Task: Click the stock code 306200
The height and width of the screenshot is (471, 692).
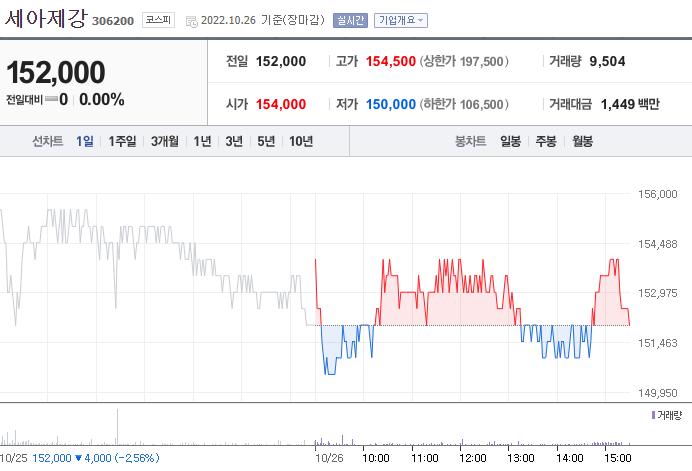Action: [x=113, y=21]
